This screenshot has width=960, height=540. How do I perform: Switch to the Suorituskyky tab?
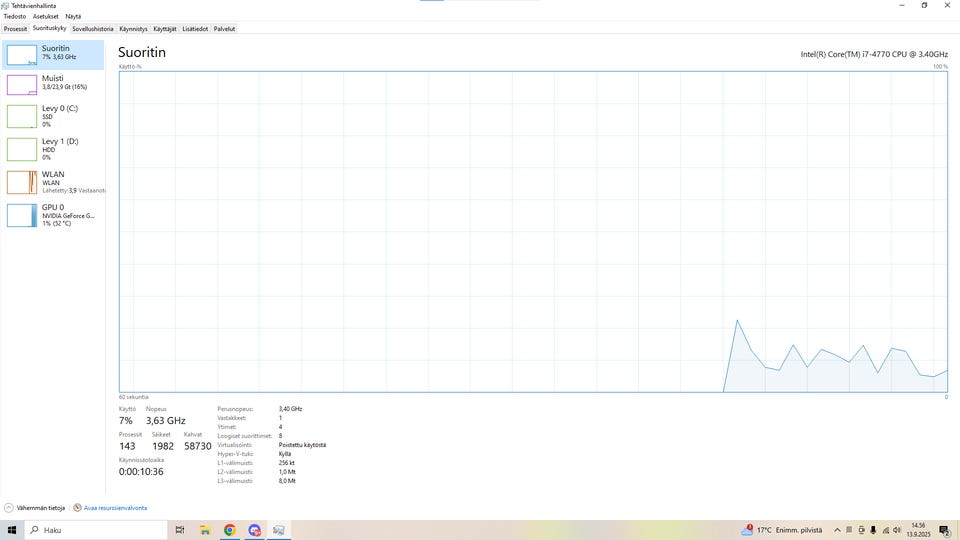coord(50,28)
